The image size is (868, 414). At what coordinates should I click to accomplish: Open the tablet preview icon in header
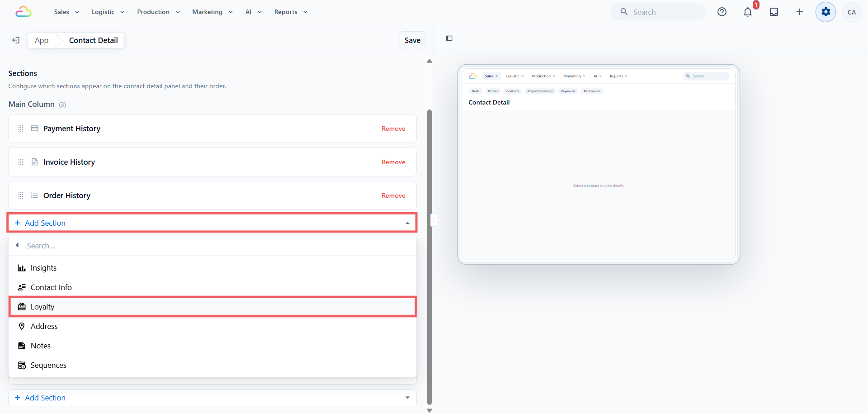point(774,12)
